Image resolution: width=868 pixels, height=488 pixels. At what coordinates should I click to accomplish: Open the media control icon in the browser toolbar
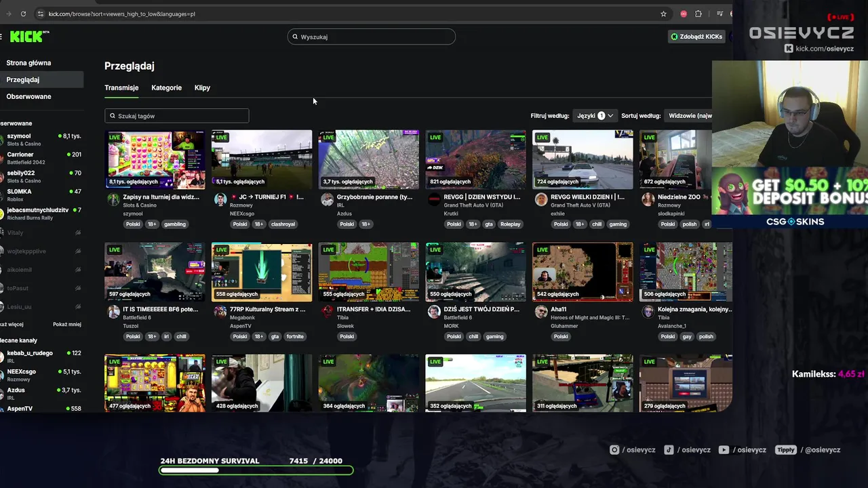[x=719, y=14]
